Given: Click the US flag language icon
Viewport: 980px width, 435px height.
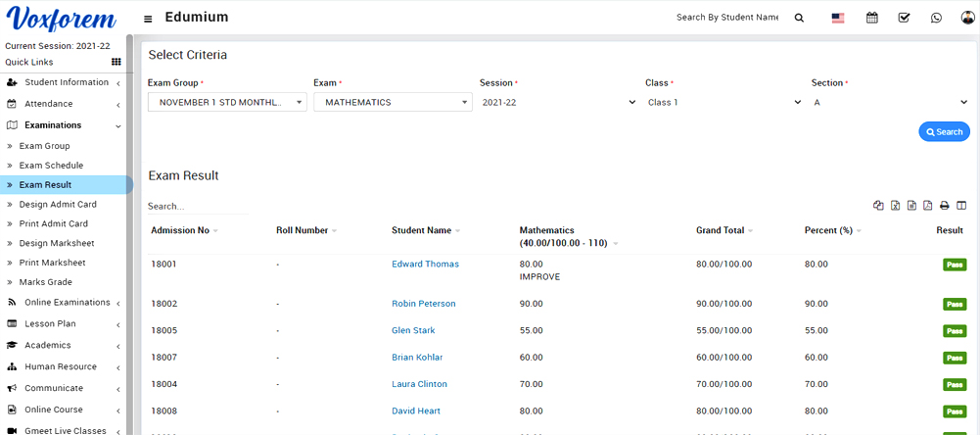Looking at the screenshot, I should pyautogui.click(x=838, y=18).
